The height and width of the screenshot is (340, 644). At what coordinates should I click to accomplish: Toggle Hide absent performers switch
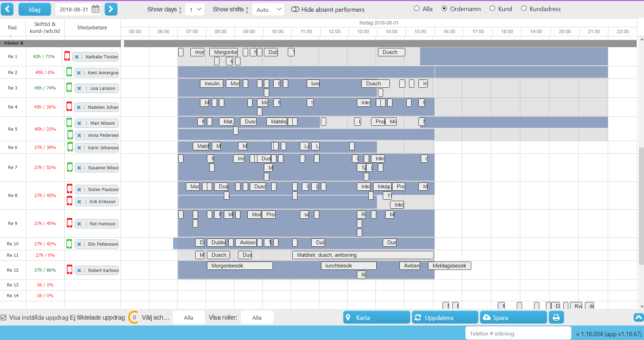tap(295, 9)
